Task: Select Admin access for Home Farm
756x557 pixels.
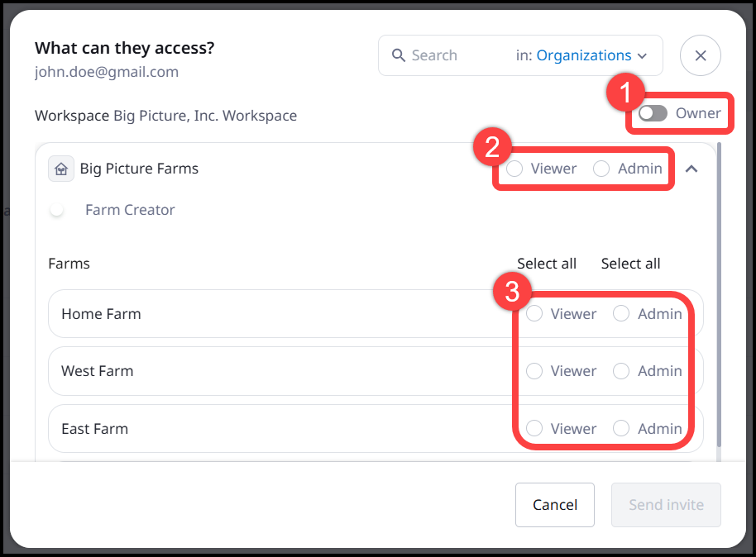Action: tap(621, 313)
